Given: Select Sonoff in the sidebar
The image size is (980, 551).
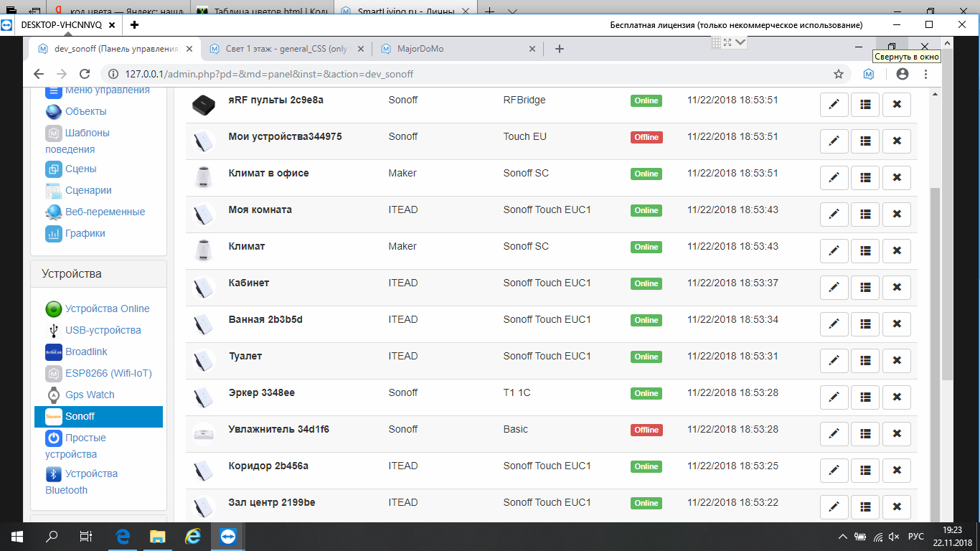Looking at the screenshot, I should click(x=99, y=416).
